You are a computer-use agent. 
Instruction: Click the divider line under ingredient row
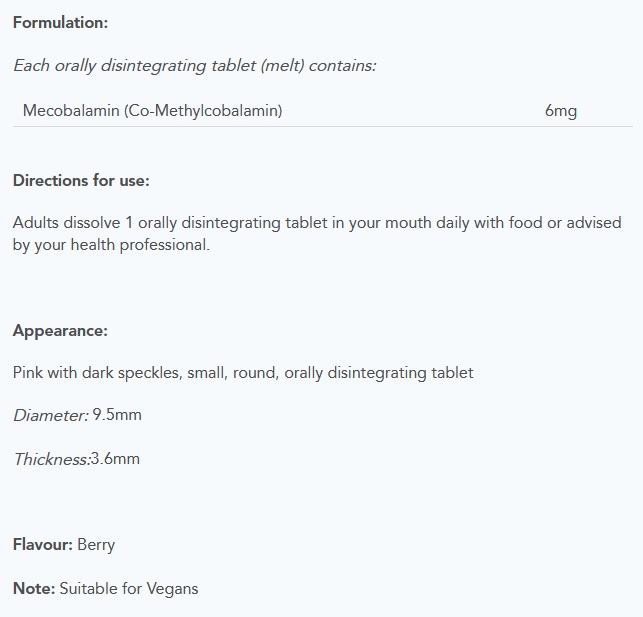(323, 127)
